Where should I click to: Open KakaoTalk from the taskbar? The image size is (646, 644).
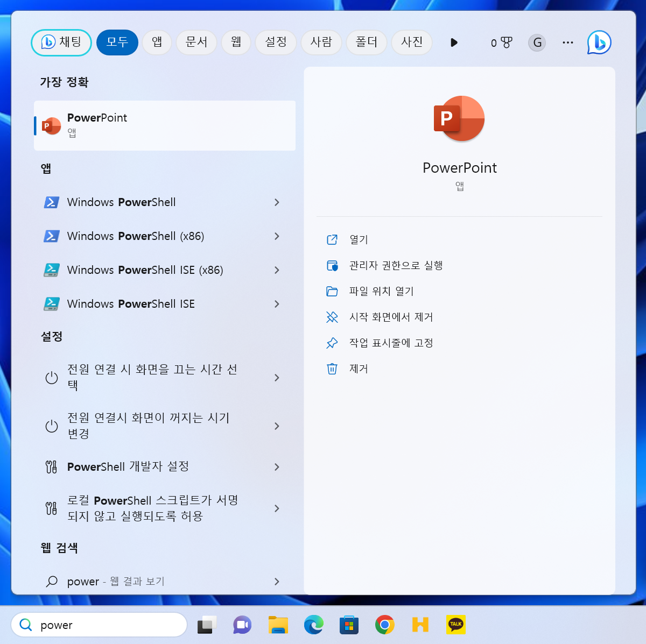456,625
